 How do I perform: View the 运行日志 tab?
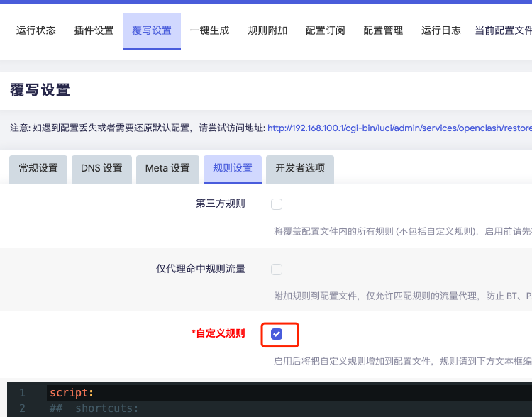coord(441,30)
